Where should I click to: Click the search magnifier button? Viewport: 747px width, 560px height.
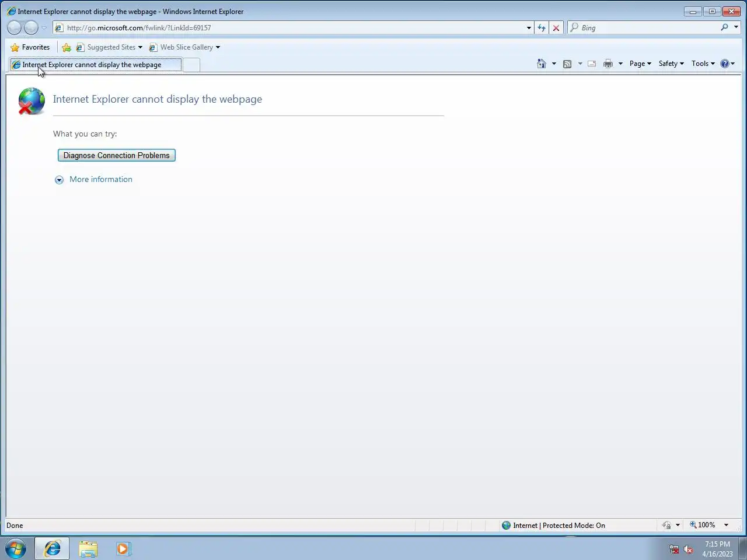pyautogui.click(x=724, y=27)
